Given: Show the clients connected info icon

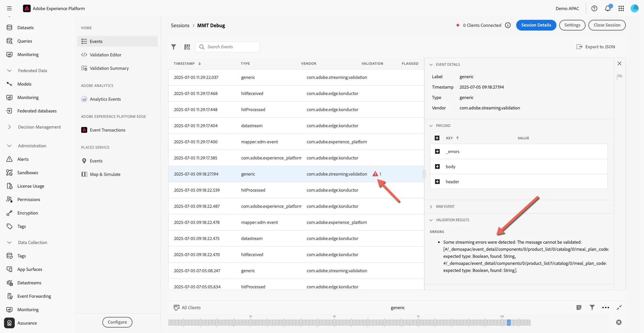Looking at the screenshot, I should click(508, 25).
